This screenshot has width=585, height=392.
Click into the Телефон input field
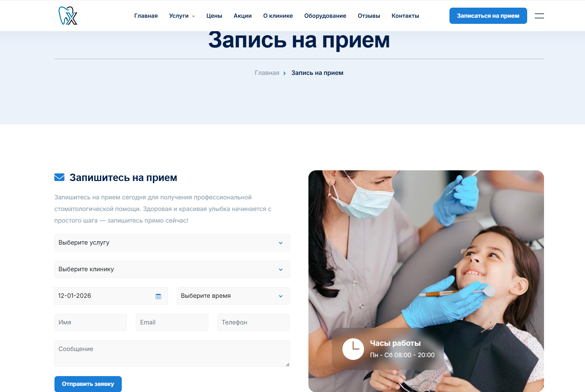click(x=254, y=322)
